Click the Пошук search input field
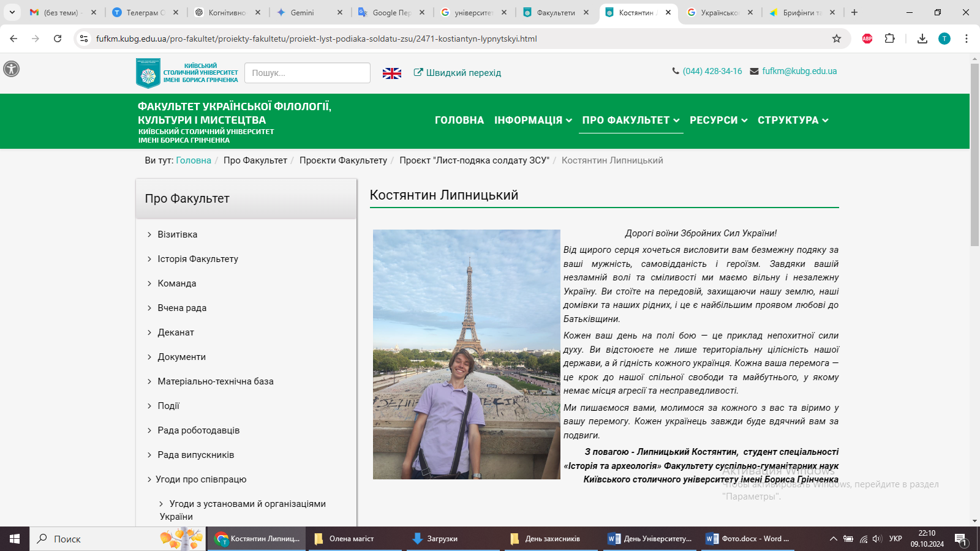The image size is (980, 551). [x=307, y=73]
